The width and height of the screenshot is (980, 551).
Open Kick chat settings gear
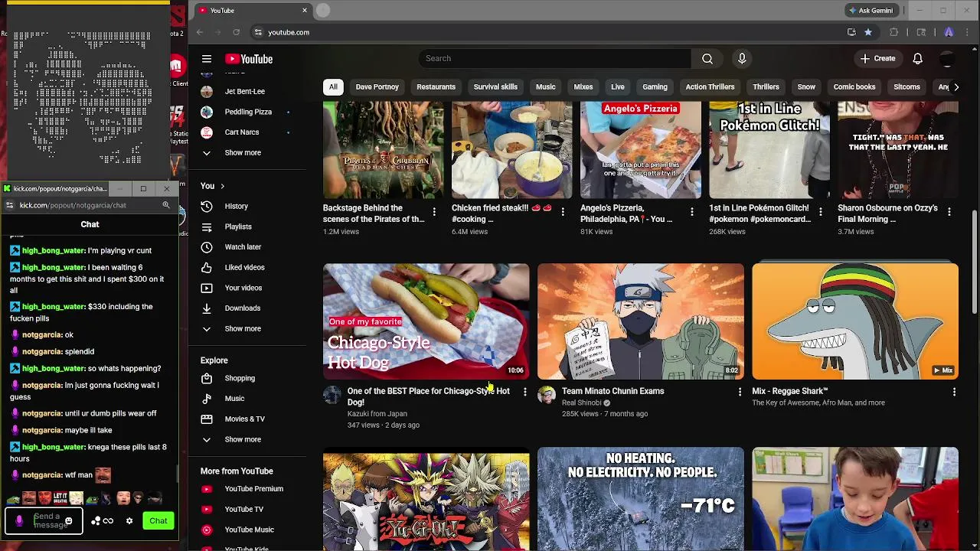click(129, 521)
